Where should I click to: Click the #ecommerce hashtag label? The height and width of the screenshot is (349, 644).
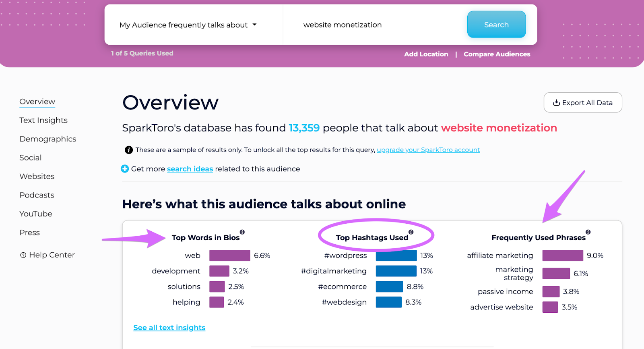[343, 287]
